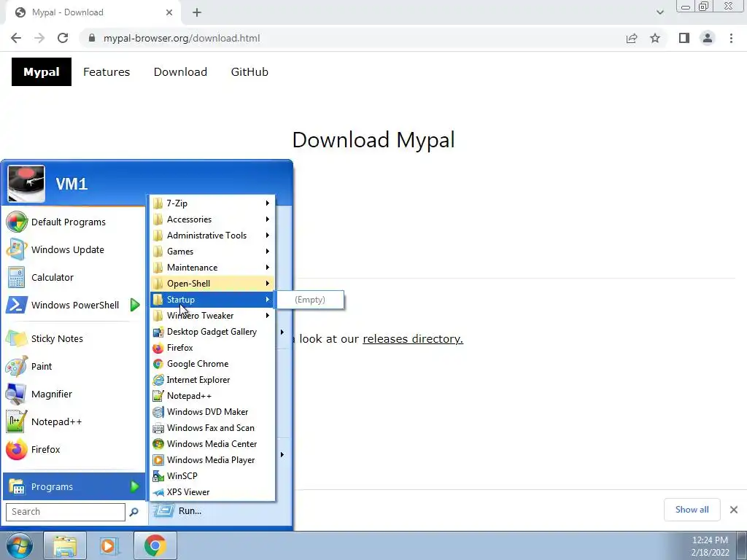Close the downloads bar
The height and width of the screenshot is (560, 747).
tap(734, 510)
